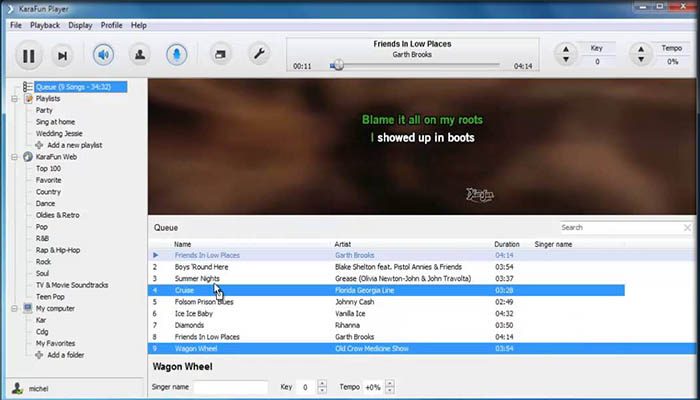Collapse the Playlists tree node
The height and width of the screenshot is (400, 700).
click(15, 99)
